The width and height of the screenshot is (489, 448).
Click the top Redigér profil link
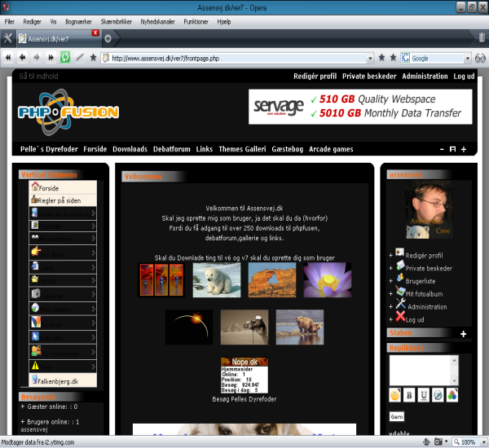pyautogui.click(x=315, y=76)
